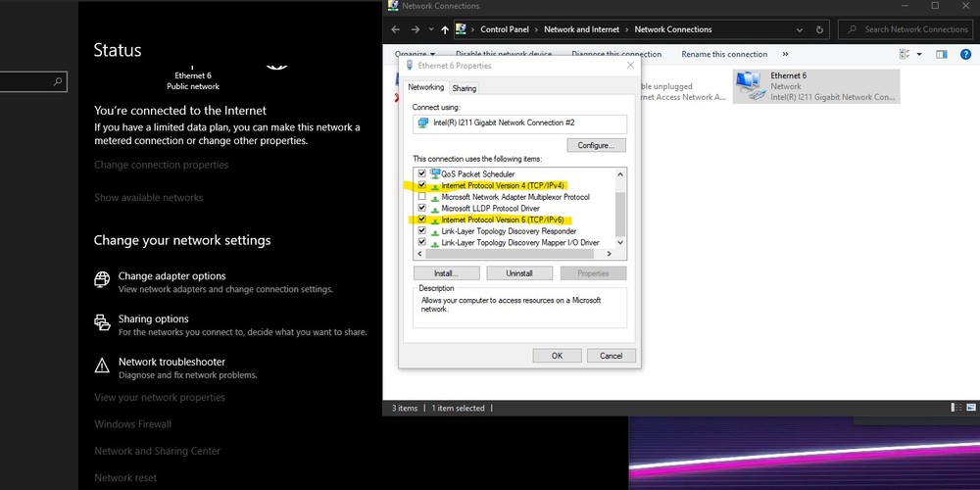Click the Configure... button

(x=596, y=145)
